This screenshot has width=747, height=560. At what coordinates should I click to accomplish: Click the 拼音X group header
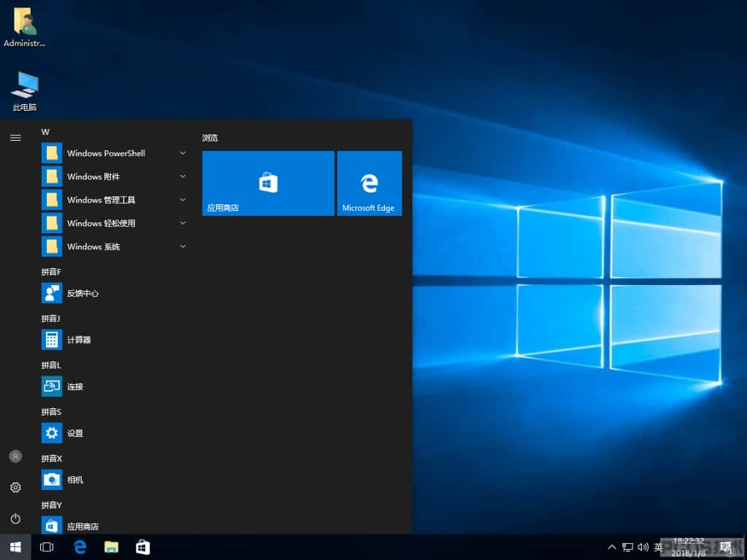pyautogui.click(x=52, y=459)
